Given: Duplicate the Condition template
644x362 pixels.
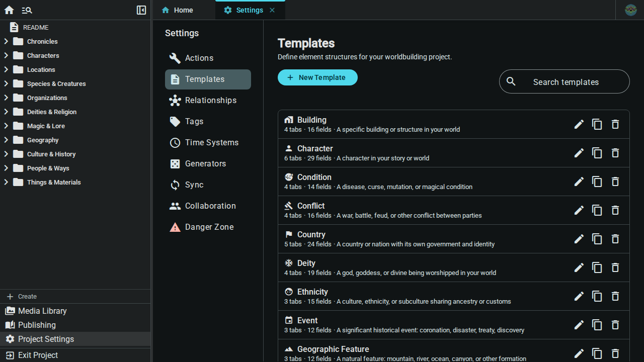Looking at the screenshot, I should click(x=597, y=182).
